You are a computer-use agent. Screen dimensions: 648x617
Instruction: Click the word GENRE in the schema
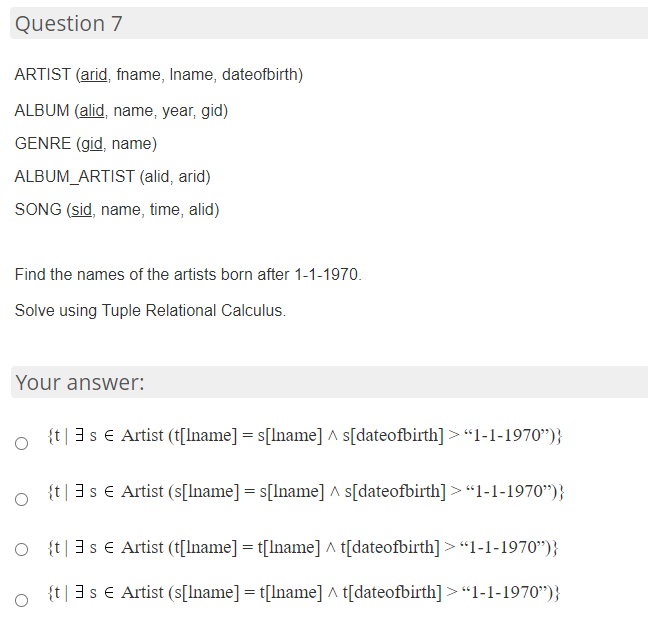point(43,144)
